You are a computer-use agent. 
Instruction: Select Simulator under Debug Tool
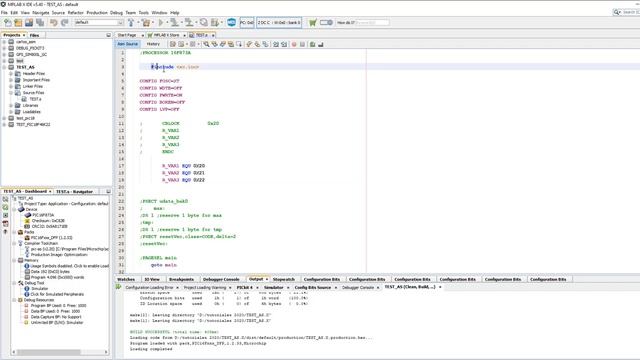[x=40, y=288]
